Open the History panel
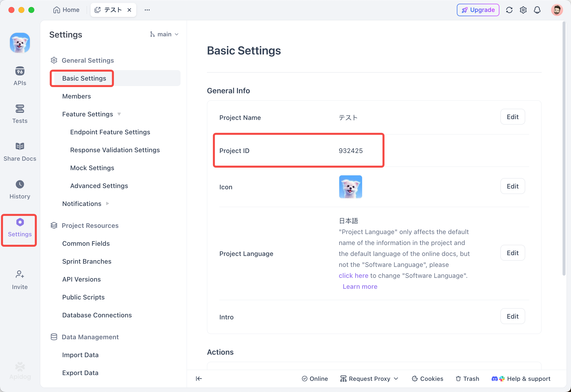 click(20, 189)
